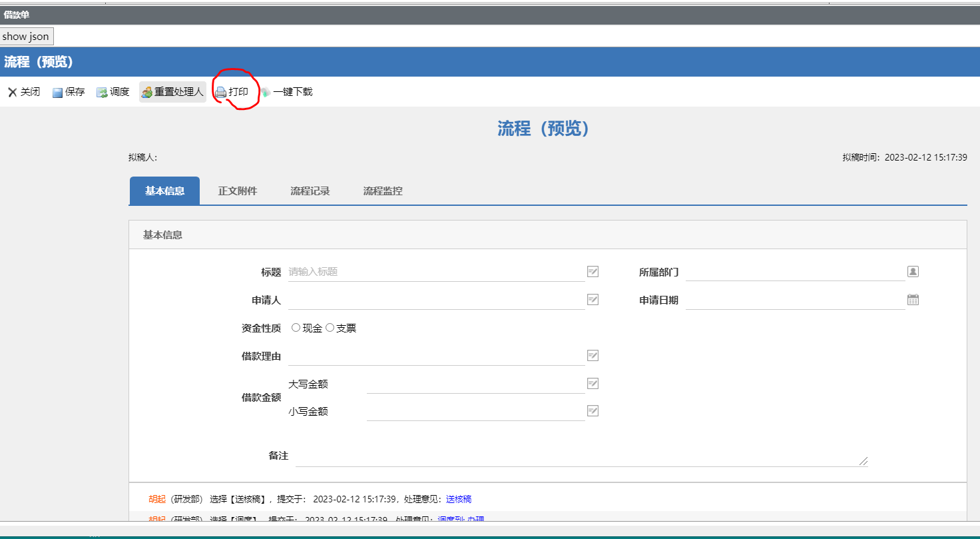The height and width of the screenshot is (539, 980).
Task: Select the 基本信息 tab
Action: [x=164, y=191]
